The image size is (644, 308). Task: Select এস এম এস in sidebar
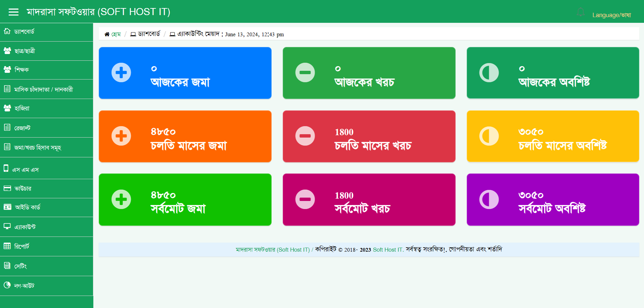(x=25, y=169)
